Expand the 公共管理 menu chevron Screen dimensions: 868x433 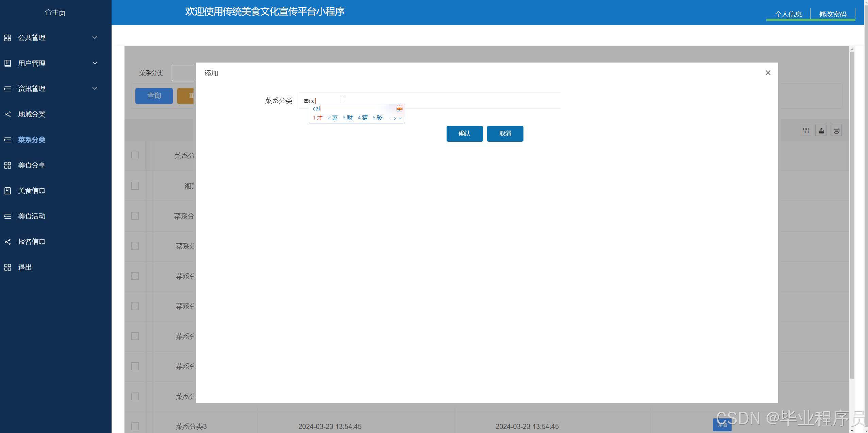[95, 37]
